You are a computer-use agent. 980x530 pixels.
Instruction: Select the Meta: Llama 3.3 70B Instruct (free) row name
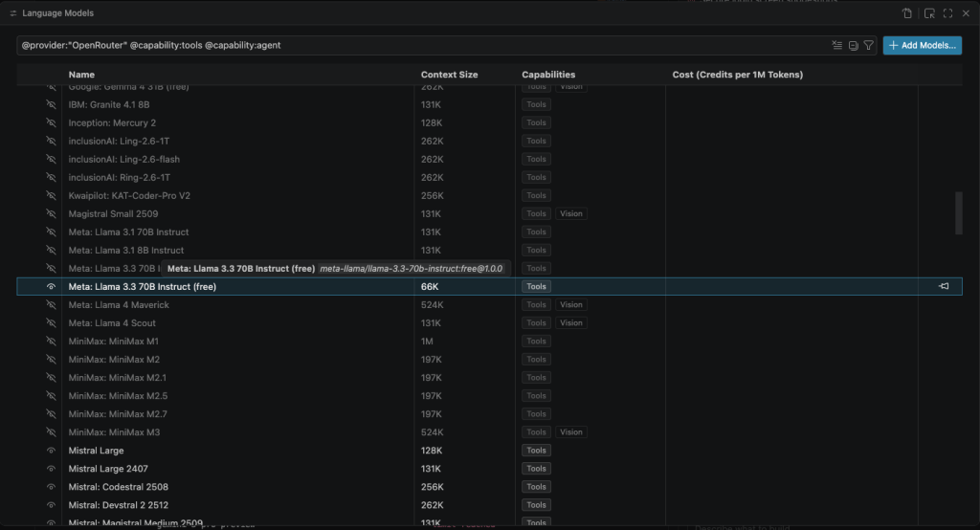[x=142, y=286]
